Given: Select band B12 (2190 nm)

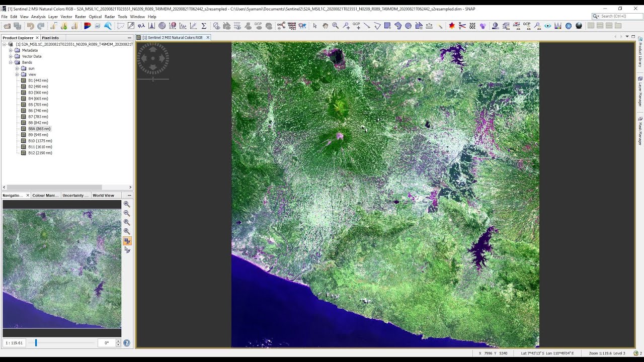Looking at the screenshot, I should [40, 153].
